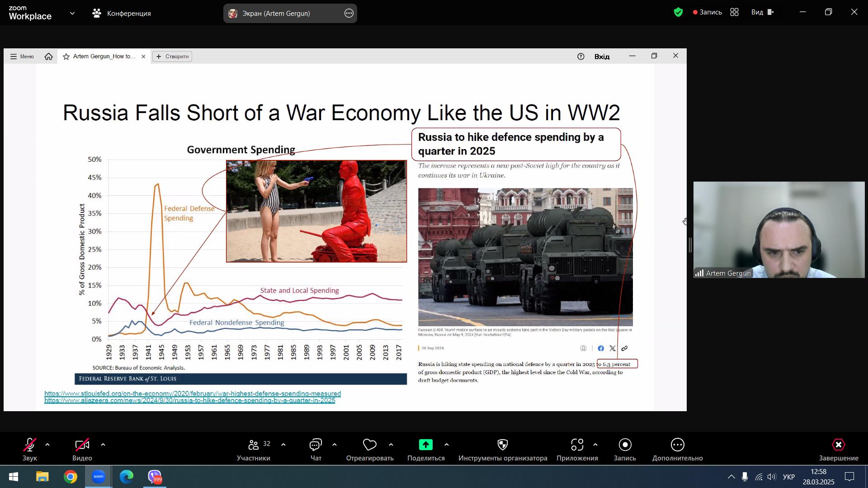
Task: Open the Чат chat panel
Action: tap(316, 450)
